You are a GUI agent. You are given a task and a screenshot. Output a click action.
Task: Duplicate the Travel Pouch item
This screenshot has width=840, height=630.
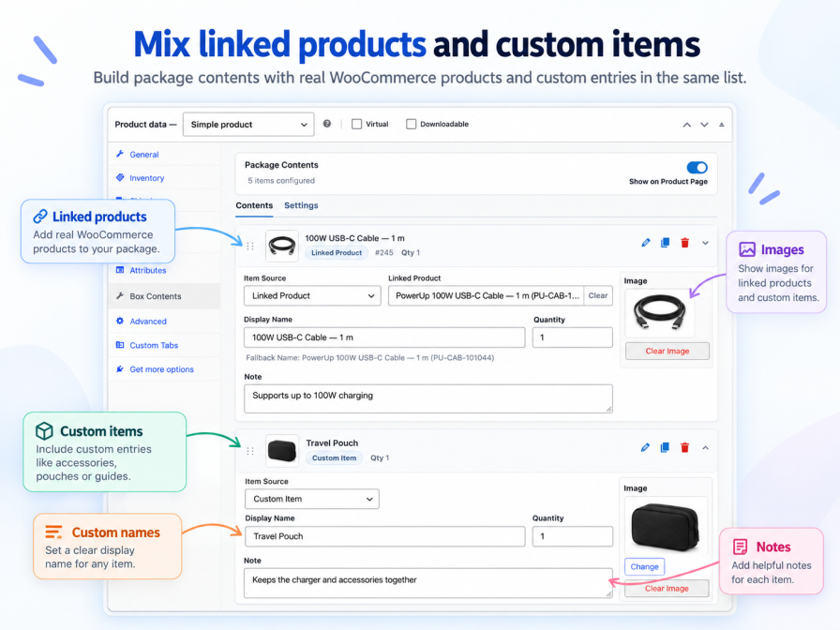pyautogui.click(x=665, y=447)
